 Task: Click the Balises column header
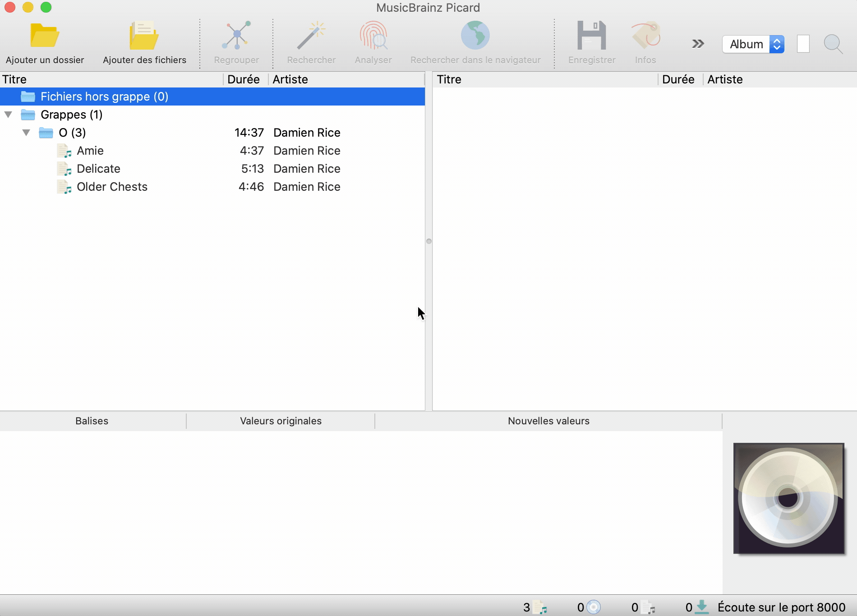92,421
